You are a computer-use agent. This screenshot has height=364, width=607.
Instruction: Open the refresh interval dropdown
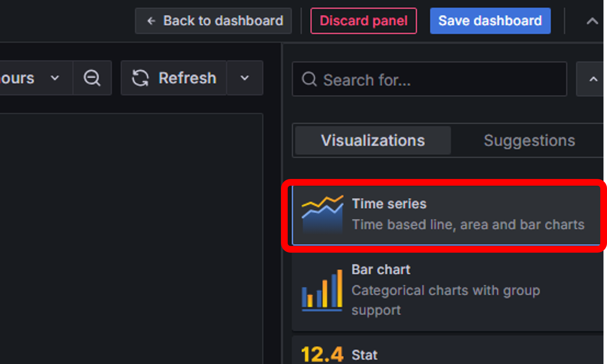[x=245, y=78]
